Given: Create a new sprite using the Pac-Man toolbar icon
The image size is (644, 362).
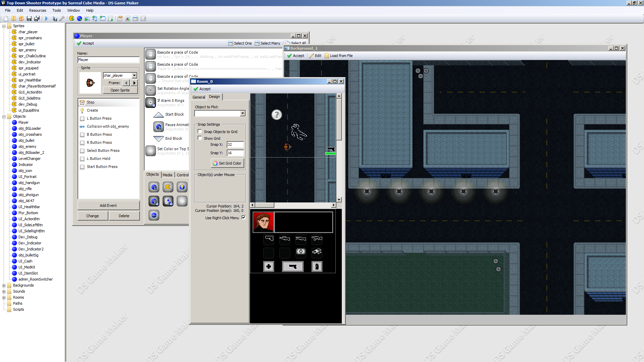Looking at the screenshot, I should (71, 18).
